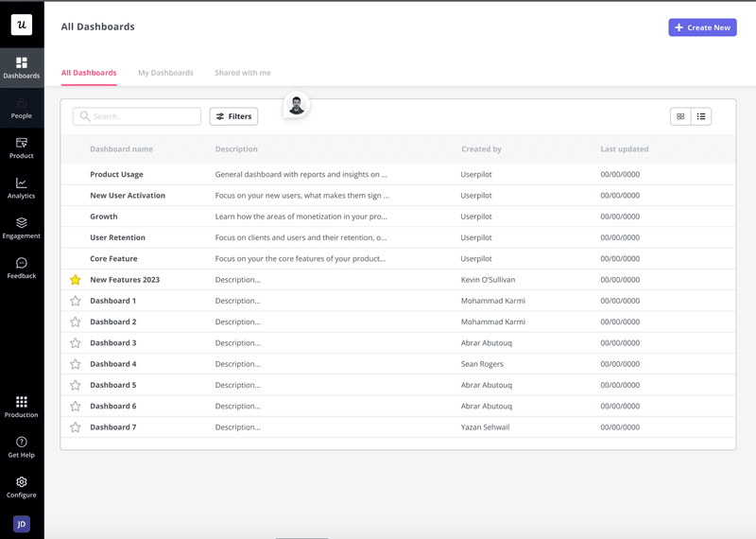Click the All Dashboards page title

pos(98,26)
